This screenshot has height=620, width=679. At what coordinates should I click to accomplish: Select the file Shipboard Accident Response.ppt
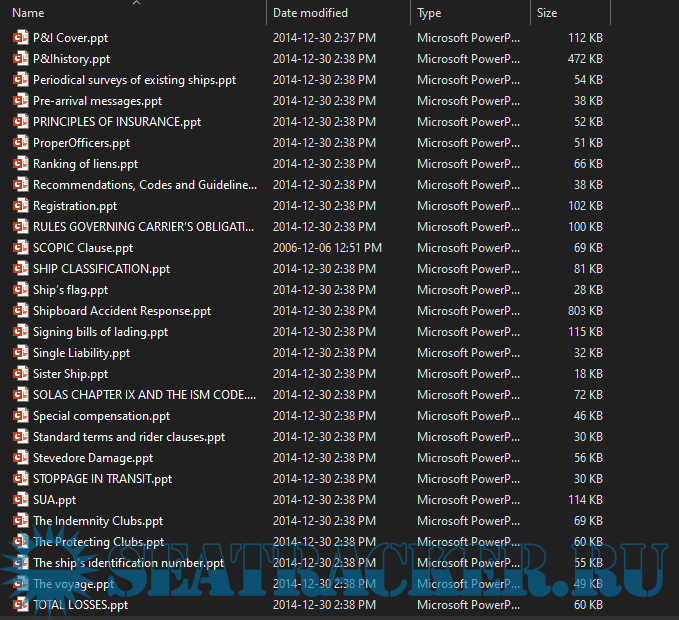(x=121, y=311)
